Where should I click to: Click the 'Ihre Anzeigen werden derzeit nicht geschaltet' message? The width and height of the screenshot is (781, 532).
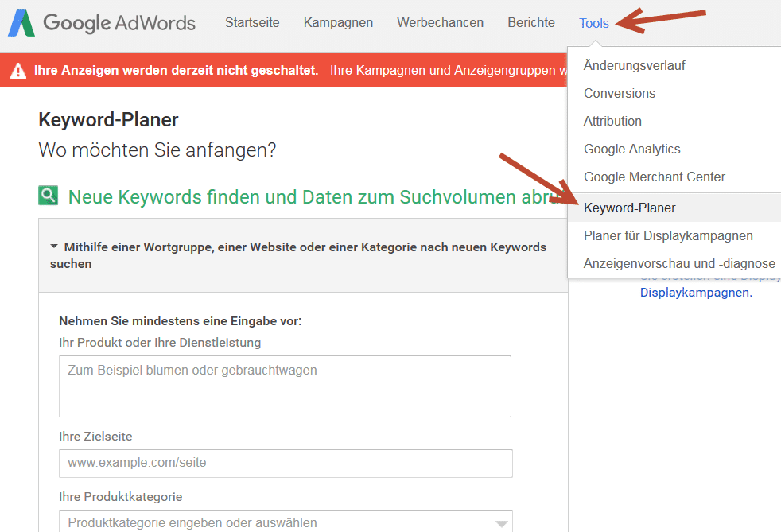pyautogui.click(x=176, y=71)
